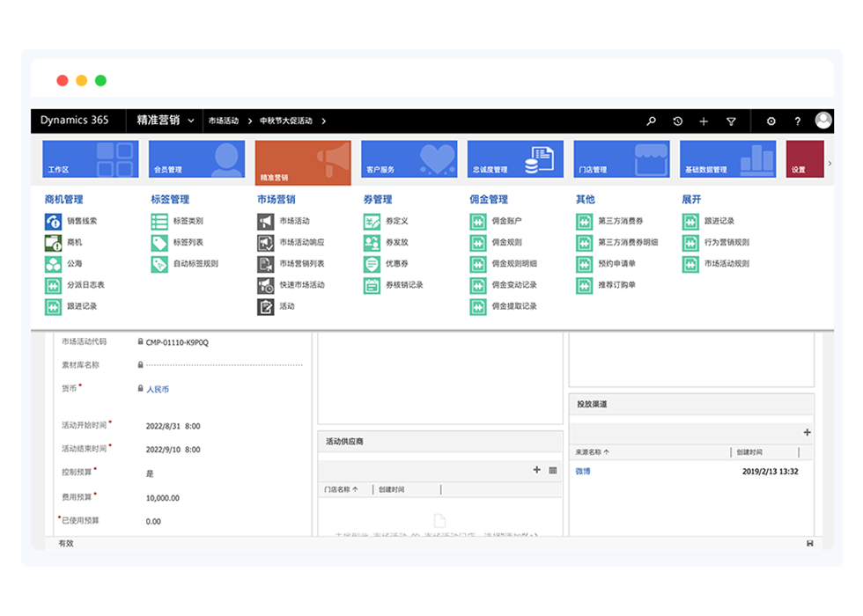Click the 人民币 currency link

(158, 388)
